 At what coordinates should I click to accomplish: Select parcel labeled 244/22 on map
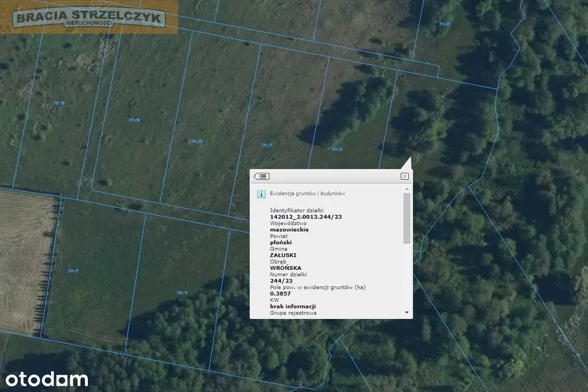tap(337, 149)
